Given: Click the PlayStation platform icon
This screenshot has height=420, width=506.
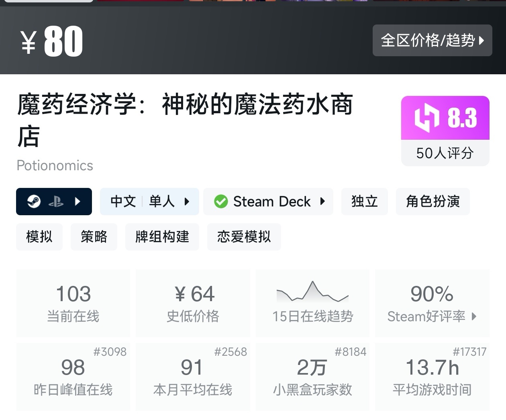Looking at the screenshot, I should (x=56, y=202).
